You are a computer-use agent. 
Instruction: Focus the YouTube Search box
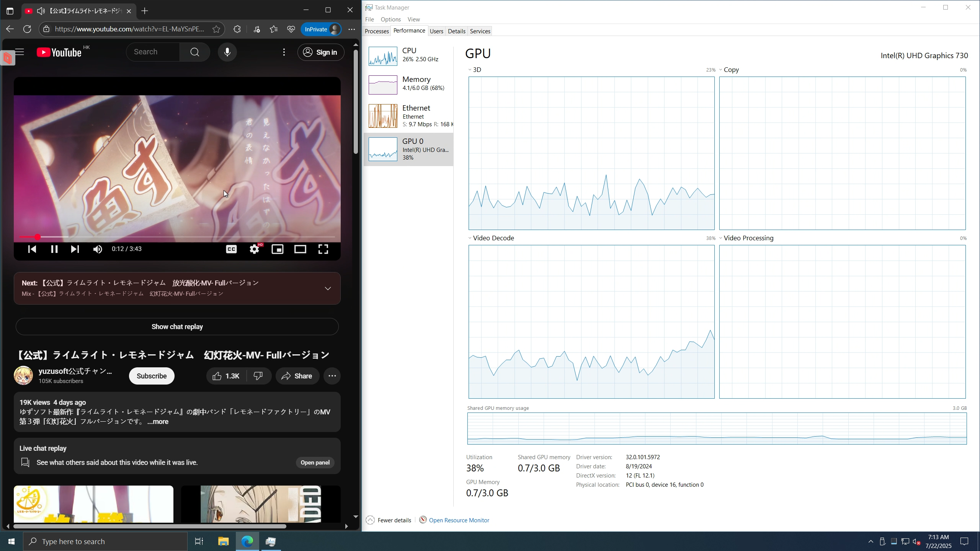[153, 52]
